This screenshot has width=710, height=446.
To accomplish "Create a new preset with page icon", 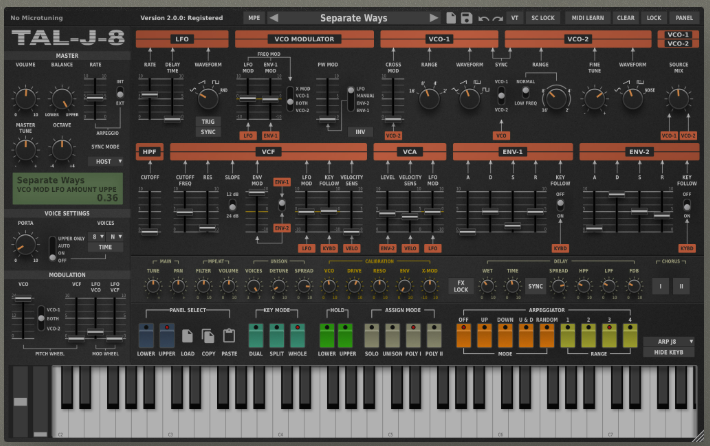I will pyautogui.click(x=451, y=18).
